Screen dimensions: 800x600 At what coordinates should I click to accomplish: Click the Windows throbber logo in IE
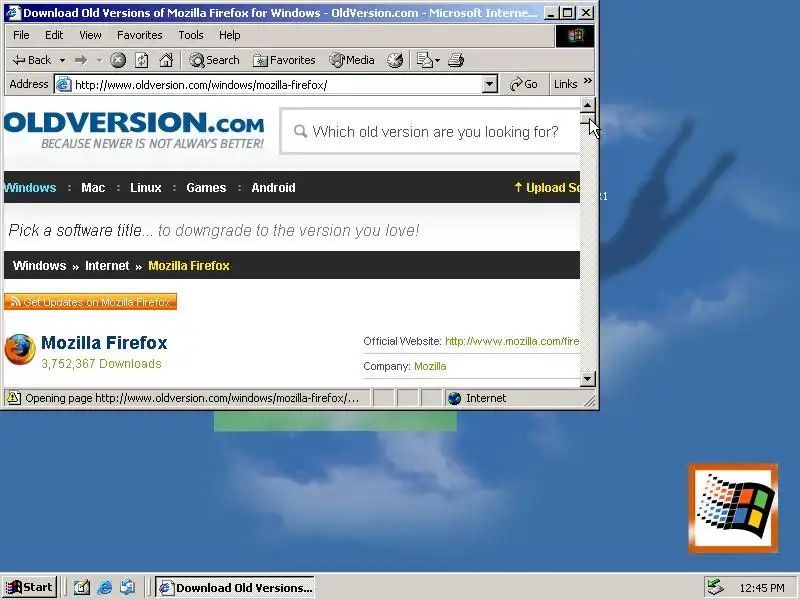tap(574, 36)
